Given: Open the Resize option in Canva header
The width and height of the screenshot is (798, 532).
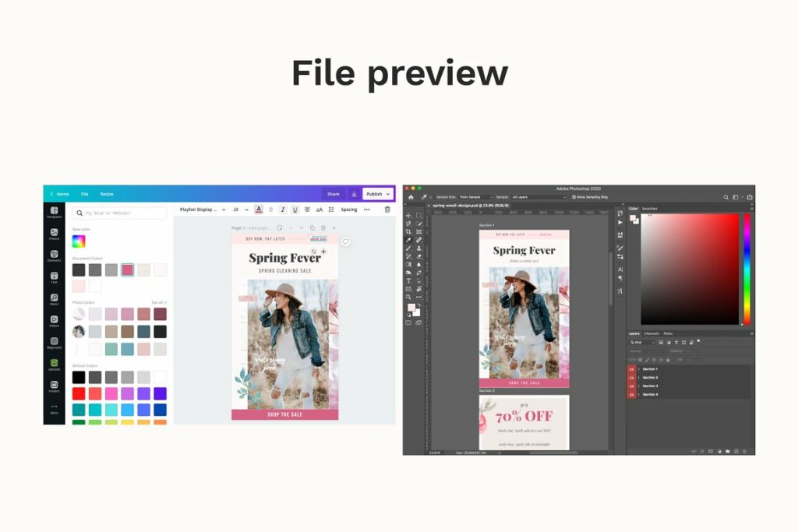Looking at the screenshot, I should click(x=107, y=194).
